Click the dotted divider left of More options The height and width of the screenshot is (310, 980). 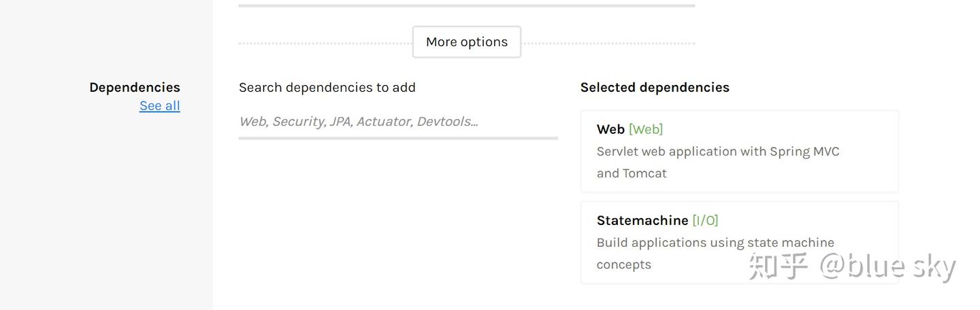pos(325,43)
